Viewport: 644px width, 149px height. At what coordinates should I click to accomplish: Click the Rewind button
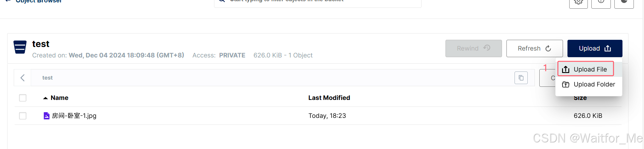474,48
